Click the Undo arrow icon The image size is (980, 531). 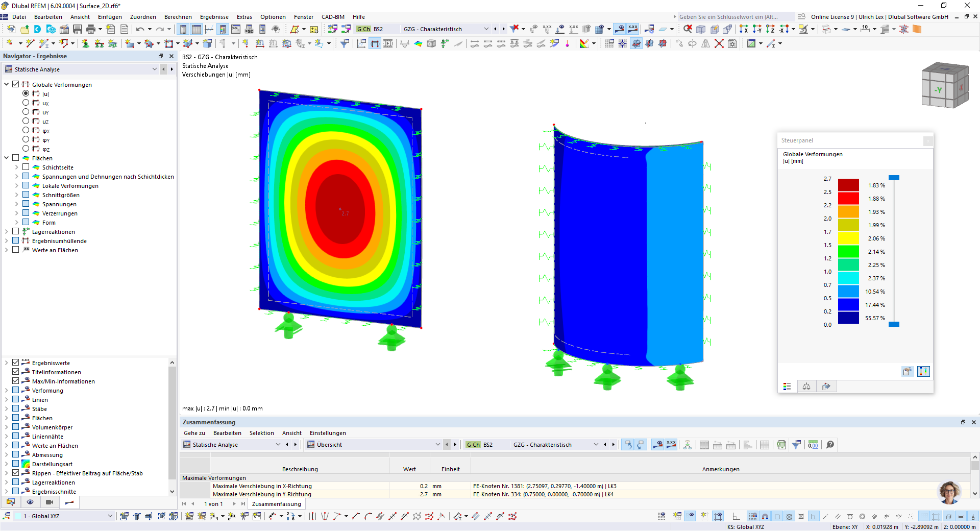[x=140, y=29]
